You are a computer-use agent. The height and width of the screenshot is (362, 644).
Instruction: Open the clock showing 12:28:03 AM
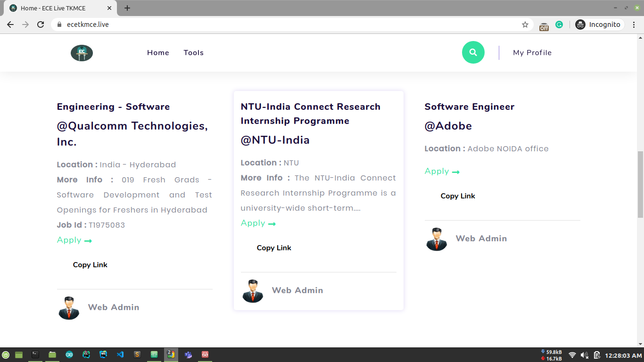623,355
